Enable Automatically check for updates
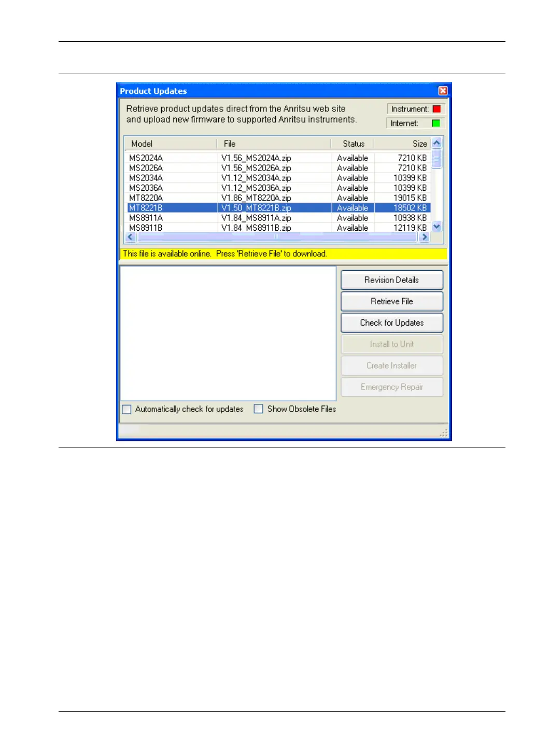Image resolution: width=535 pixels, height=756 pixels. click(x=126, y=409)
